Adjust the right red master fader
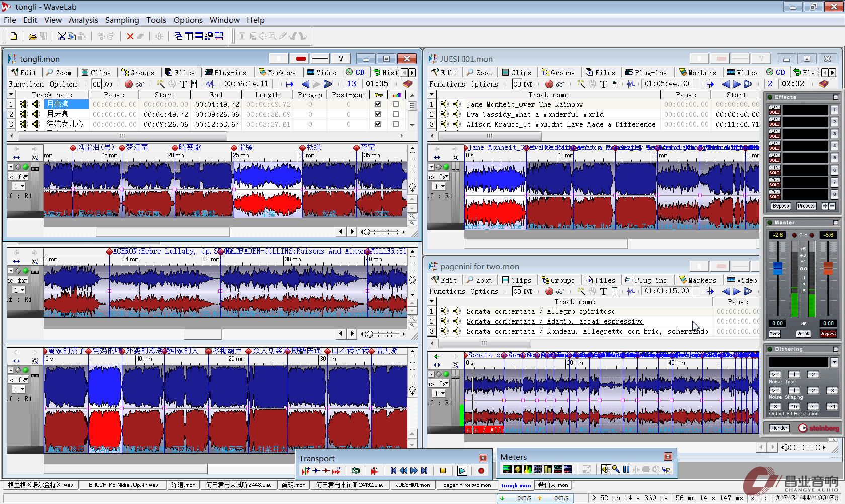Image resolution: width=845 pixels, height=504 pixels. 828,268
